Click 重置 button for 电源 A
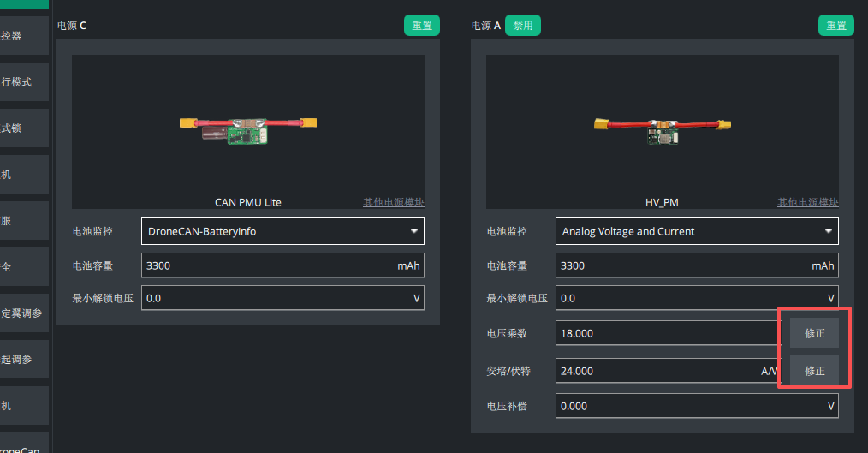The width and height of the screenshot is (868, 453). click(835, 26)
